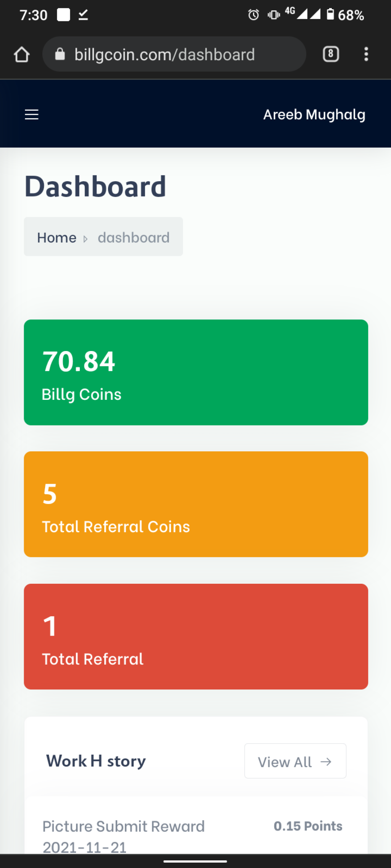
Task: Tap the padlock site security icon
Action: pyautogui.click(x=60, y=54)
